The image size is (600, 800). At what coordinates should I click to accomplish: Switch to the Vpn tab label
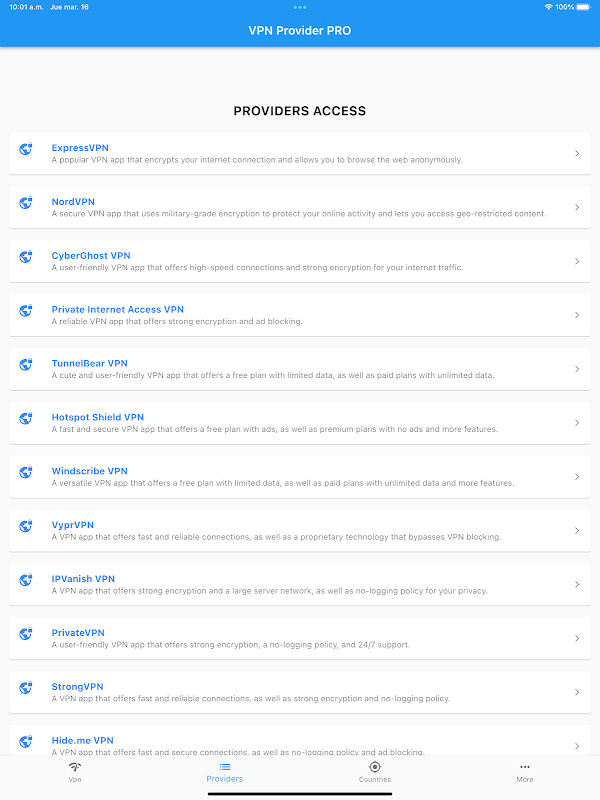coord(75,780)
